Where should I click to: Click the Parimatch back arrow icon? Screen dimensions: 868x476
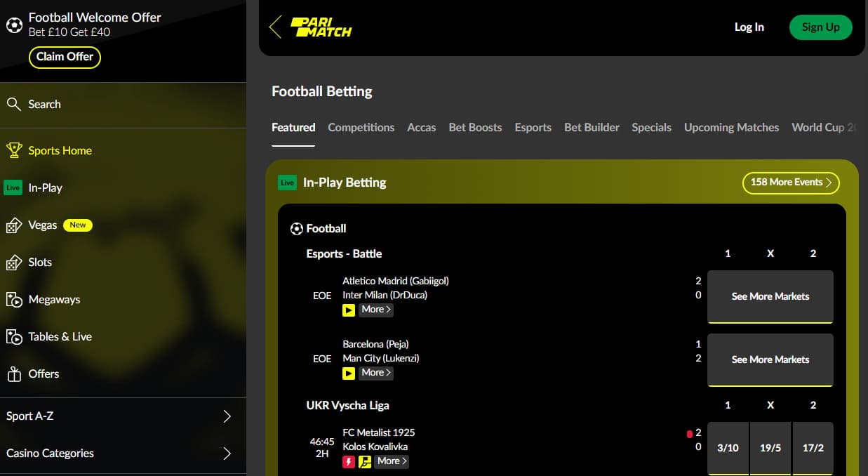pos(275,27)
